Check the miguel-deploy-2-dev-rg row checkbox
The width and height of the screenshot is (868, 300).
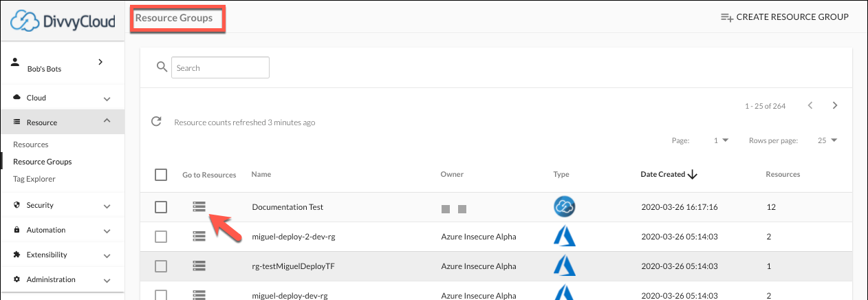[161, 236]
